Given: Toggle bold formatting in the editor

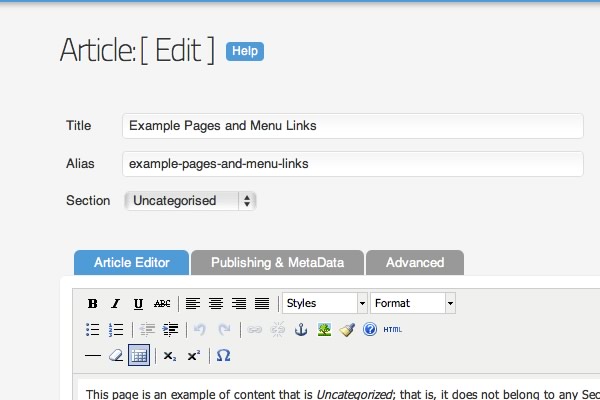Looking at the screenshot, I should (x=92, y=303).
